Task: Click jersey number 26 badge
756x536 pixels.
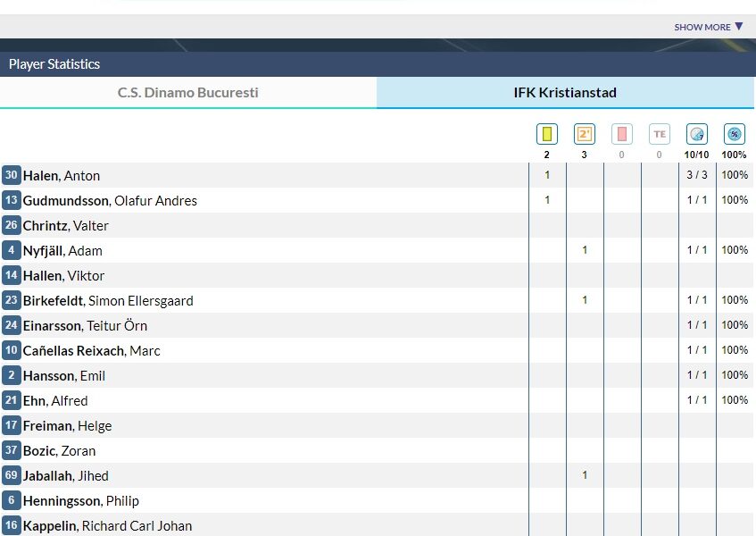Action: click(x=11, y=225)
